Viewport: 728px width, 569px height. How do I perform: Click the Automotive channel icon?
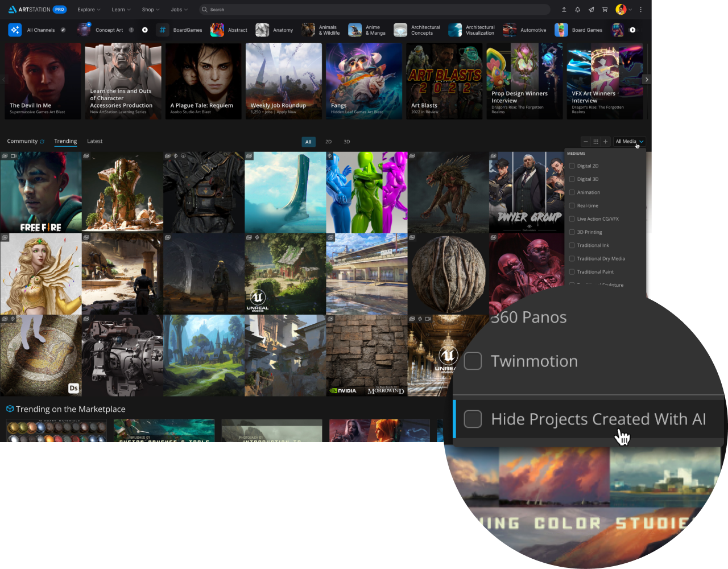[510, 30]
